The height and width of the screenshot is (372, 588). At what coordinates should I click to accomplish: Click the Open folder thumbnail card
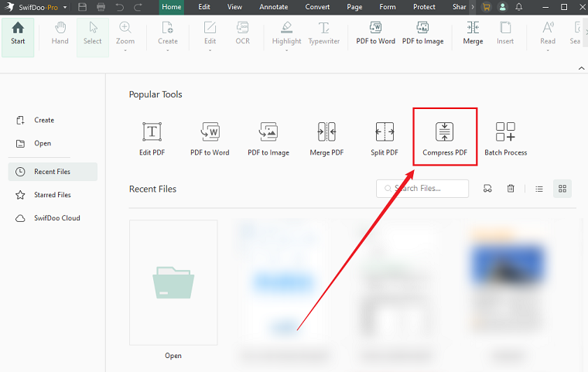173,283
